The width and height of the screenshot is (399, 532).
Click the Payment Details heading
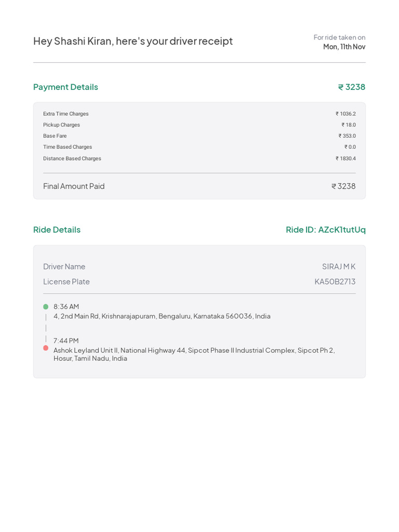(65, 87)
